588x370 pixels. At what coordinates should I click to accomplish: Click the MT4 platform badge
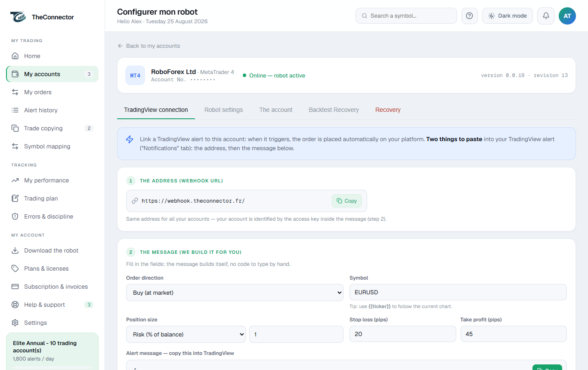click(135, 75)
